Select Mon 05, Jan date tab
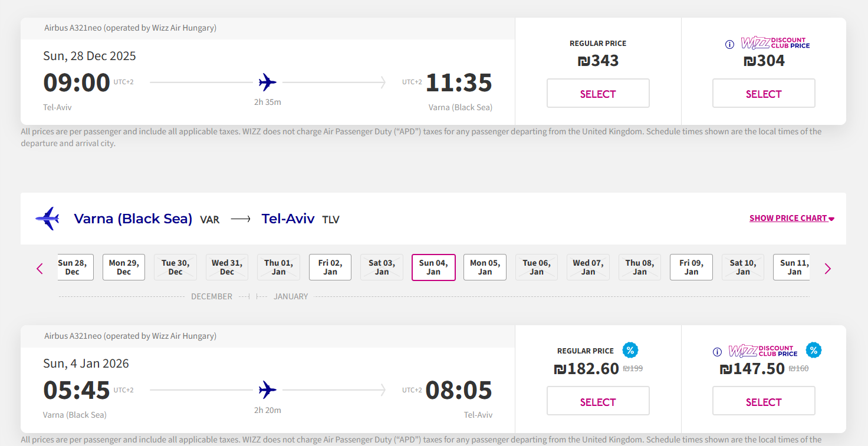The image size is (868, 446). pos(485,267)
